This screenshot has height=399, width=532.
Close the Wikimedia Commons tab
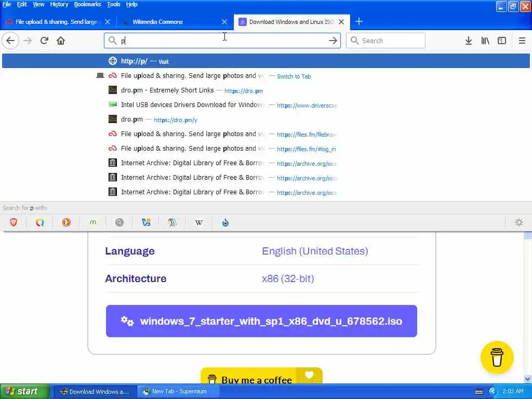click(224, 22)
